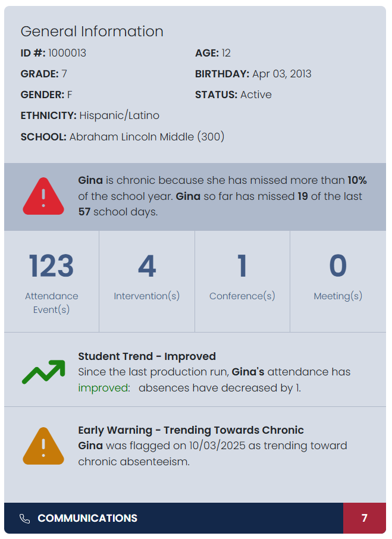The image size is (392, 539).
Task: Click the red chronic alert triangle icon
Action: coord(43,197)
